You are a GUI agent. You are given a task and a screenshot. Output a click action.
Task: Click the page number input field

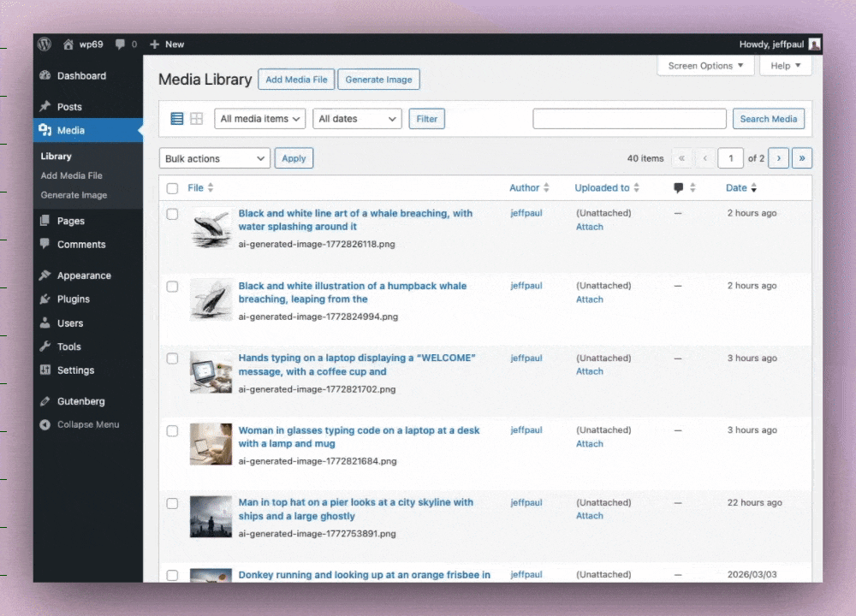coord(730,157)
